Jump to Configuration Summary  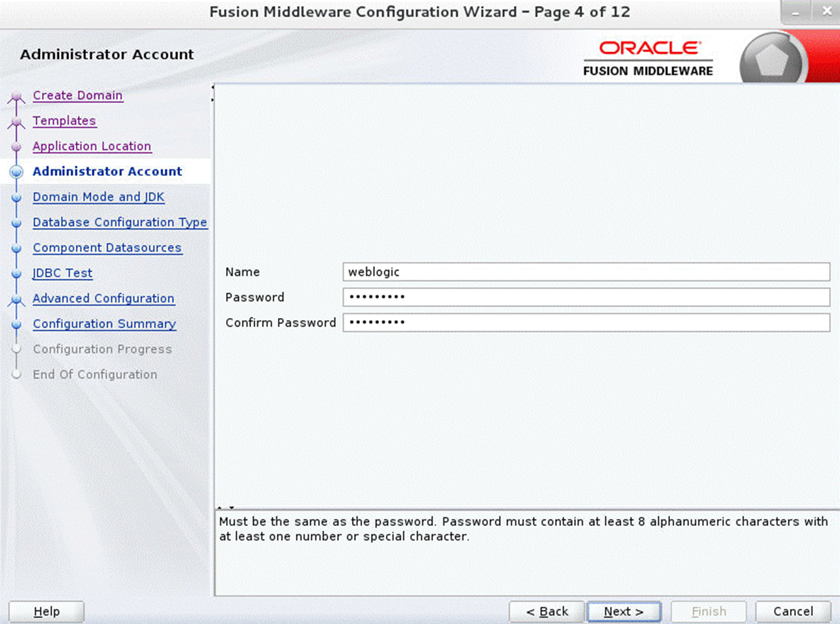pos(104,324)
